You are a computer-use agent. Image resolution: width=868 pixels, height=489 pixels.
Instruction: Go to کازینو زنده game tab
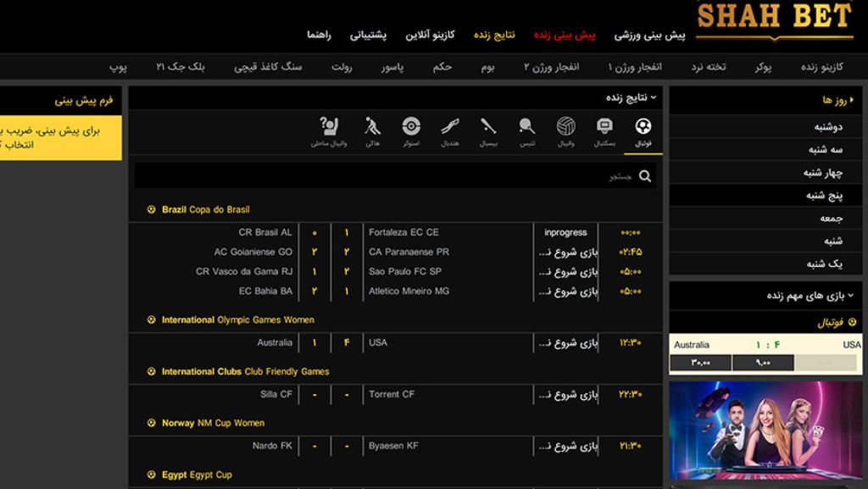pos(822,67)
